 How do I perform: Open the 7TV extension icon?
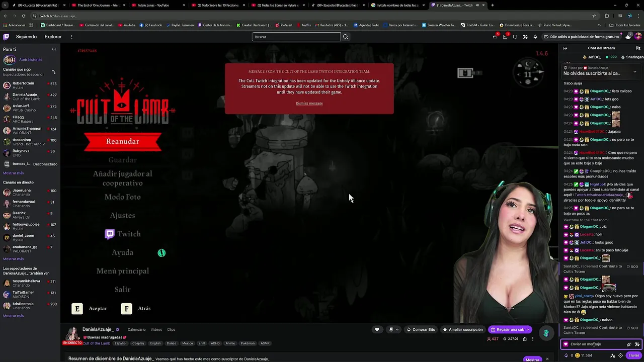click(x=525, y=37)
